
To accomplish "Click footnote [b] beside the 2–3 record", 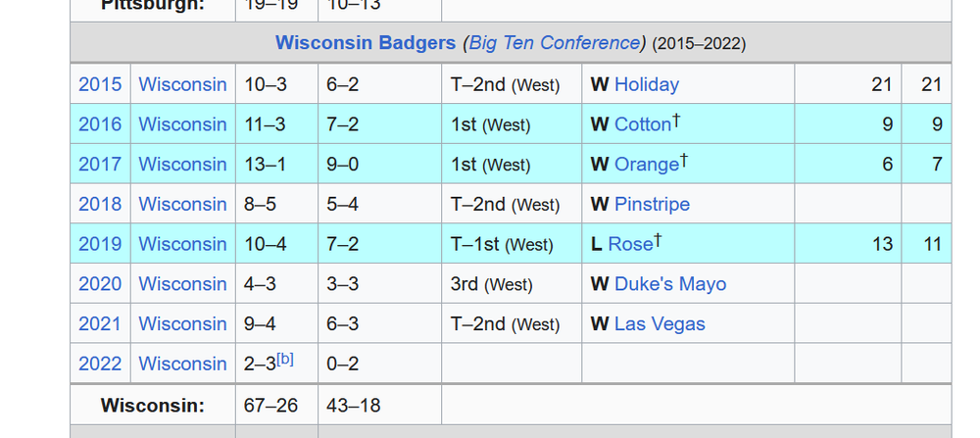I will [285, 359].
